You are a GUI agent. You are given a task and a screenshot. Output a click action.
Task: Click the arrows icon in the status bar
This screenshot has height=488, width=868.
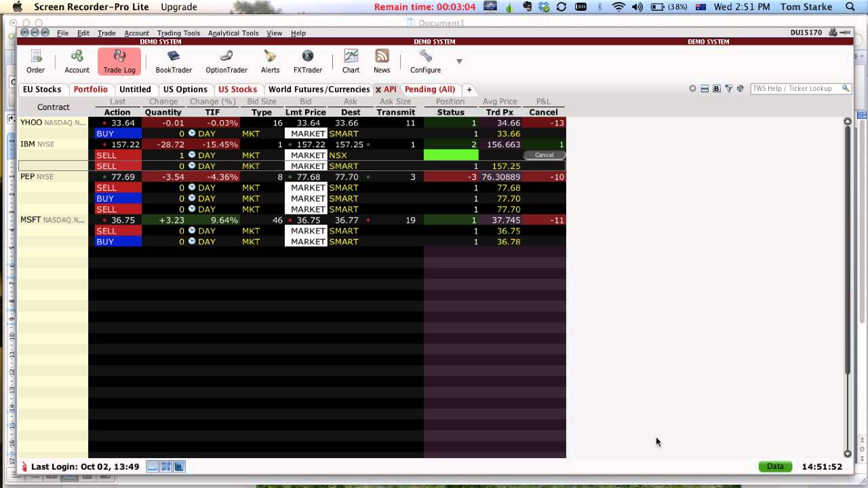166,466
